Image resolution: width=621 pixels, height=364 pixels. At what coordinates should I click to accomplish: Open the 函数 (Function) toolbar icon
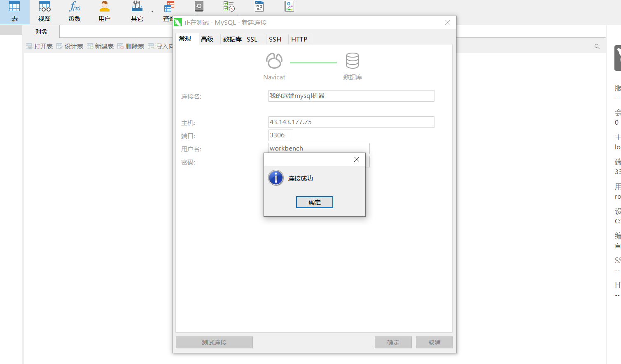[75, 12]
